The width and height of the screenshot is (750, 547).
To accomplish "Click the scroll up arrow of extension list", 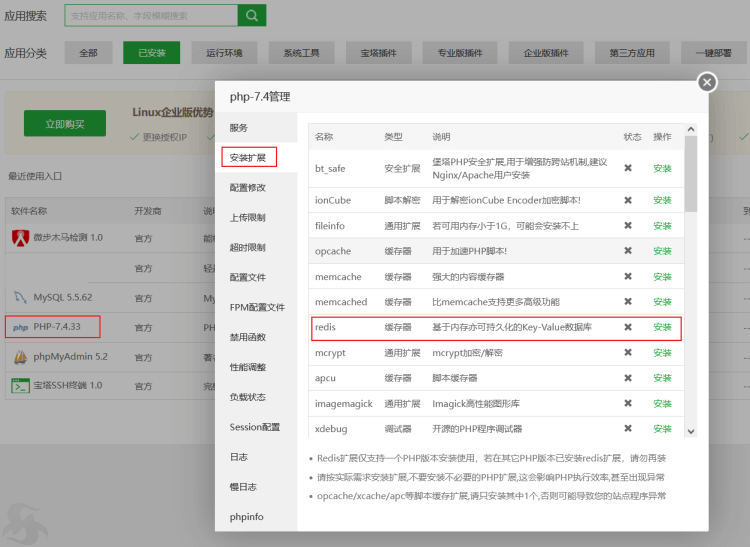I will pyautogui.click(x=691, y=129).
